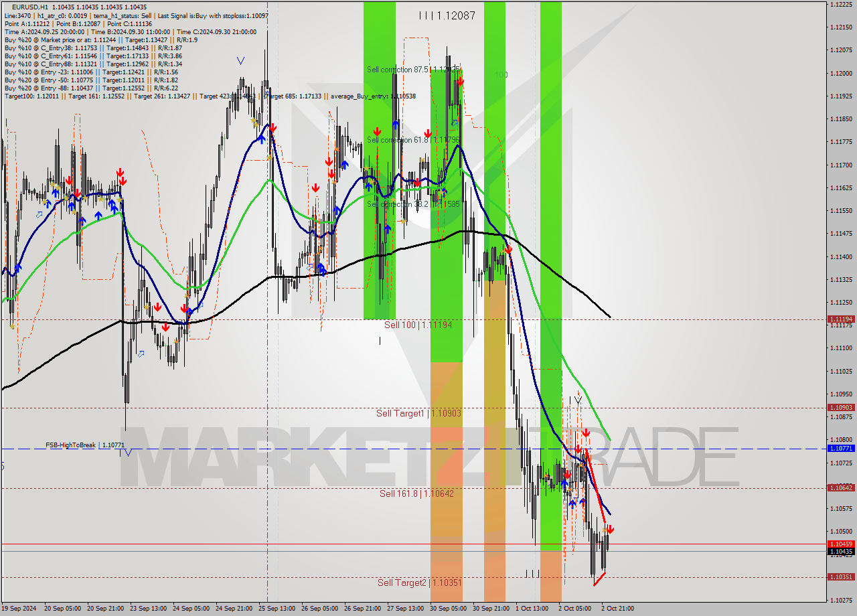Click the 'Sell Target1 | 1.10903' label

[x=418, y=413]
